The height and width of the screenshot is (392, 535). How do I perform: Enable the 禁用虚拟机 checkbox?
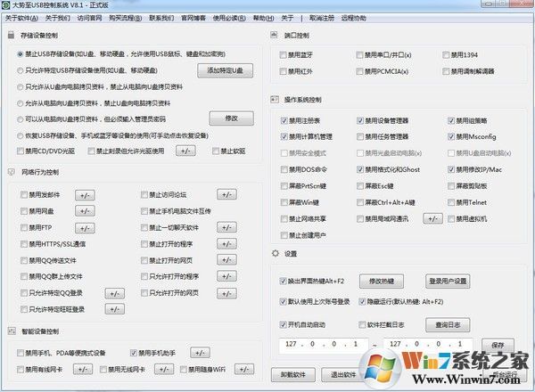tap(451, 219)
